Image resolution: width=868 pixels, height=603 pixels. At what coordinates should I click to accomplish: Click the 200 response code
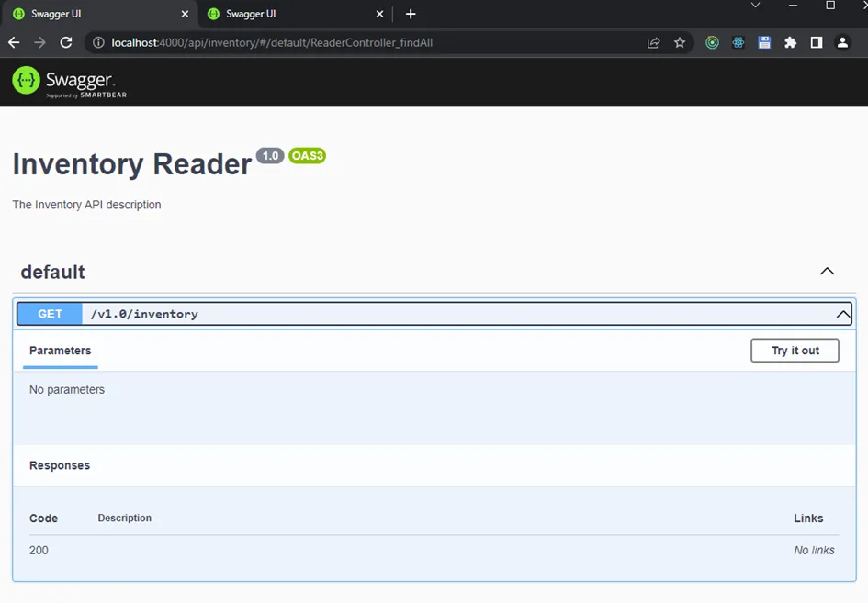39,551
